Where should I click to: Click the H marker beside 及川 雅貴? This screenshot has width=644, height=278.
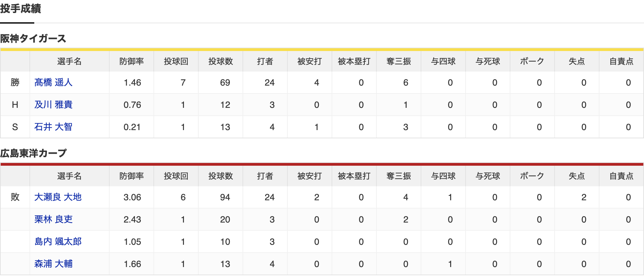point(15,105)
